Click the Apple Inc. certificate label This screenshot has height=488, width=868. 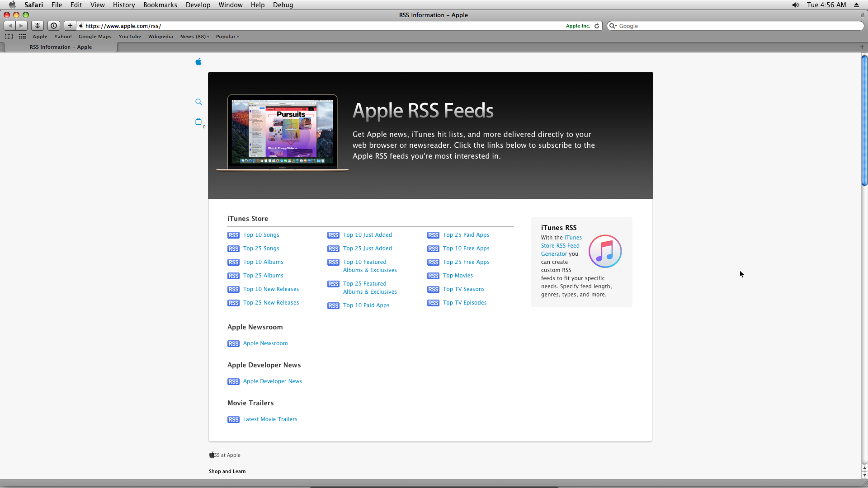pos(578,26)
